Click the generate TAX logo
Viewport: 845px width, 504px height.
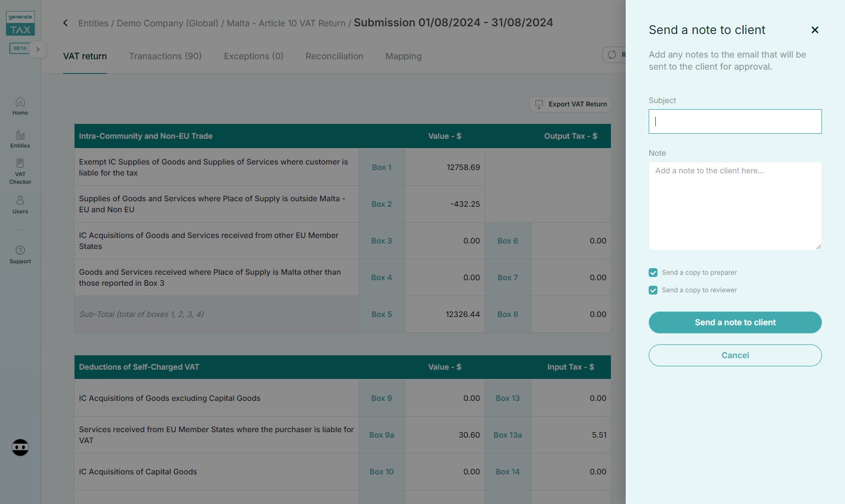coord(20,24)
